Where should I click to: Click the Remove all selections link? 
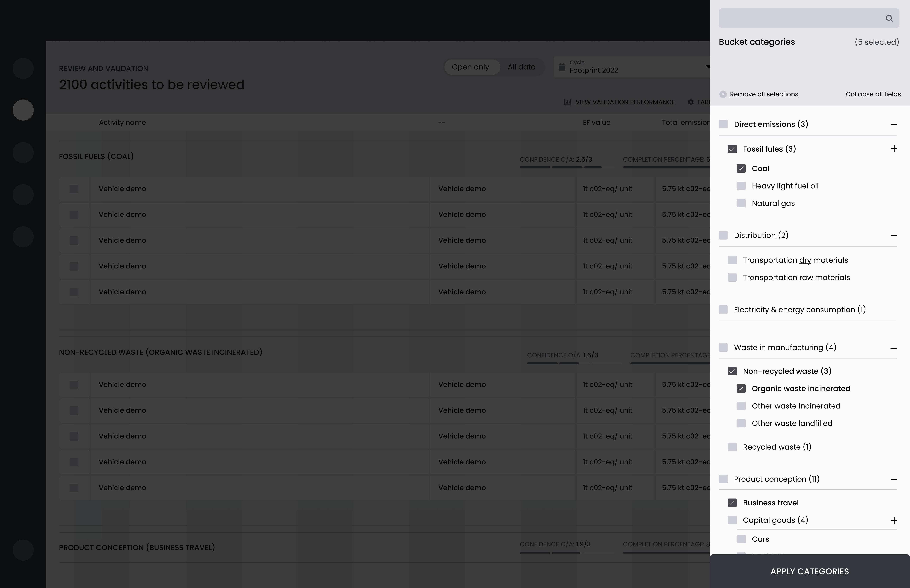[x=764, y=94]
